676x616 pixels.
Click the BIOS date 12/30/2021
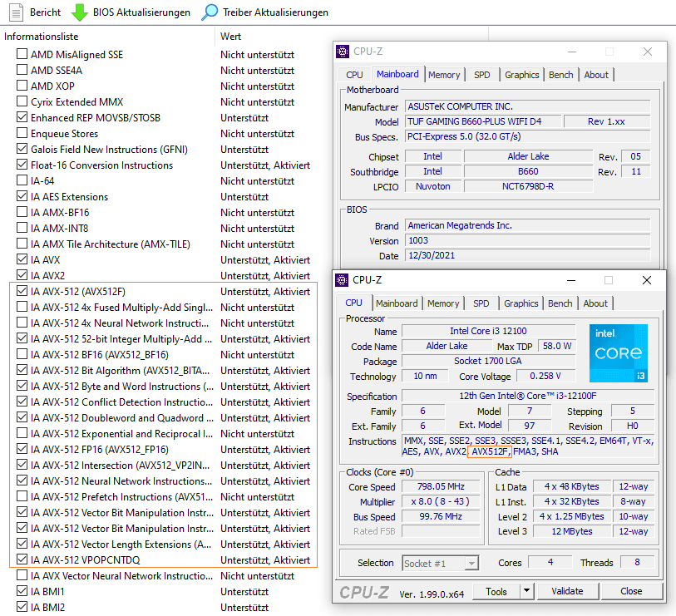point(527,255)
